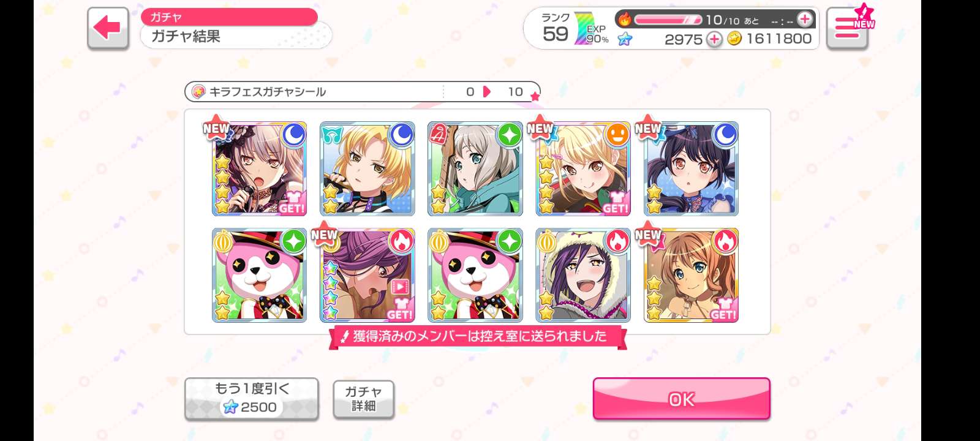Image resolution: width=980 pixels, height=441 pixels.
Task: Tap the plus icon next to the boost gauge
Action: (805, 19)
